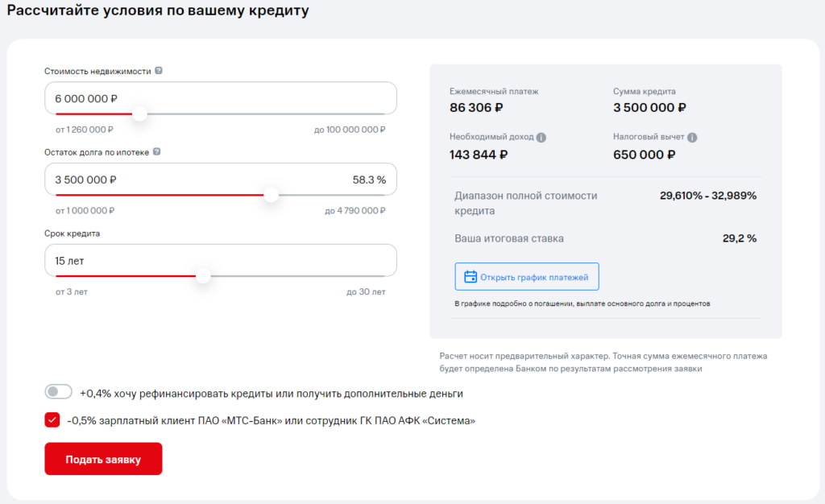The width and height of the screenshot is (825, 504).
Task: Click the loan term slider handle
Action: pyautogui.click(x=203, y=276)
